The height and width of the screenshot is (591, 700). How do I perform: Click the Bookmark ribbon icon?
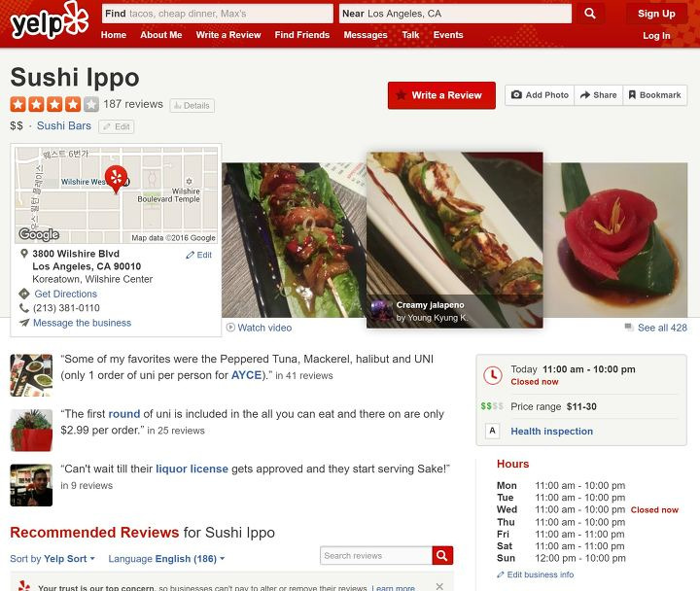pos(632,94)
